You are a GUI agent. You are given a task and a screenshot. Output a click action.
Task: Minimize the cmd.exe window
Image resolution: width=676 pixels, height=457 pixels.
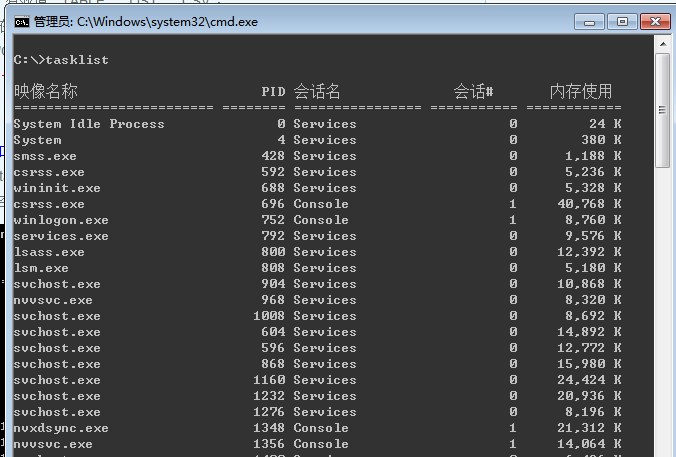tap(589, 22)
